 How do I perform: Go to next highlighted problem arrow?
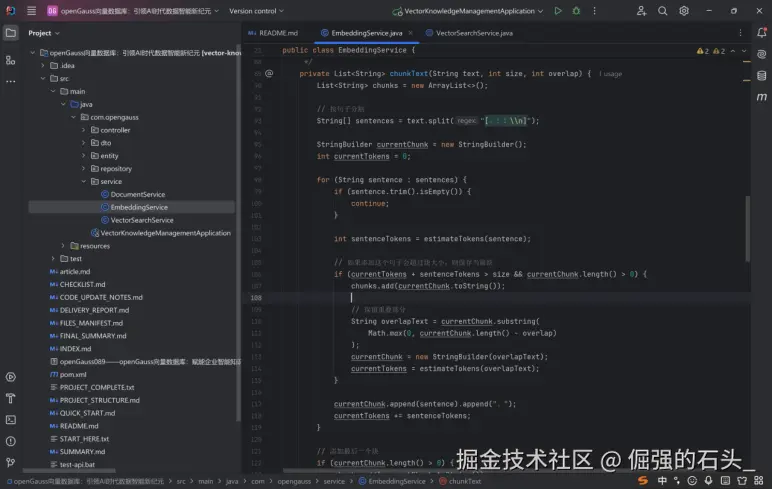tap(744, 51)
